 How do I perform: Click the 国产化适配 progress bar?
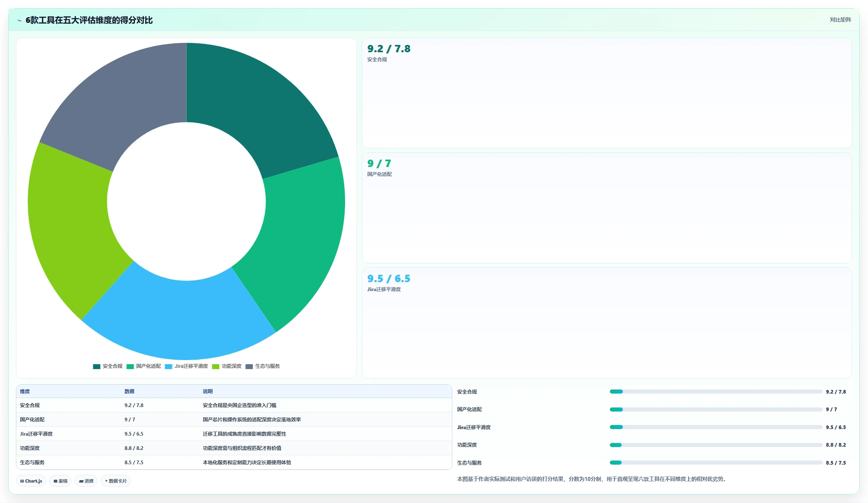716,410
